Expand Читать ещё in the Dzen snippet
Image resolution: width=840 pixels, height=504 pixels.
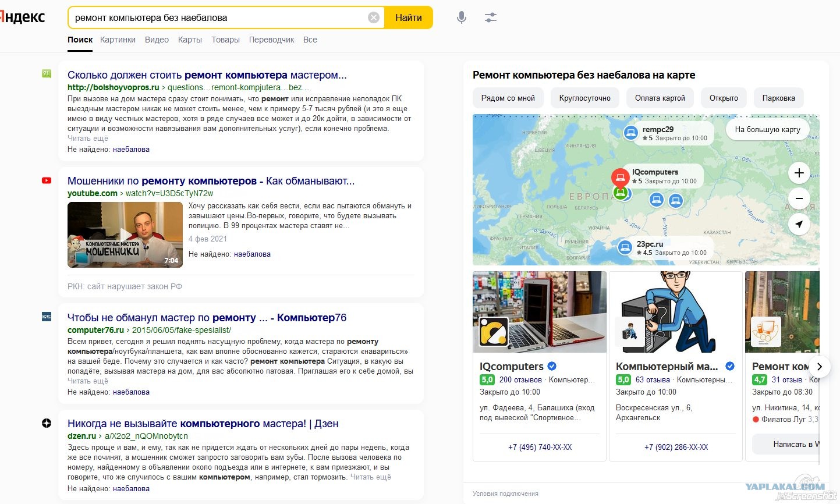371,477
